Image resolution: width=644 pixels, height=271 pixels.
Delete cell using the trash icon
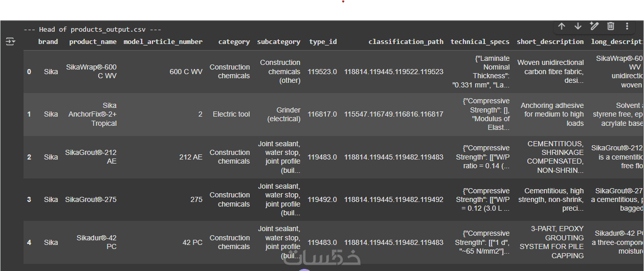coord(611,26)
